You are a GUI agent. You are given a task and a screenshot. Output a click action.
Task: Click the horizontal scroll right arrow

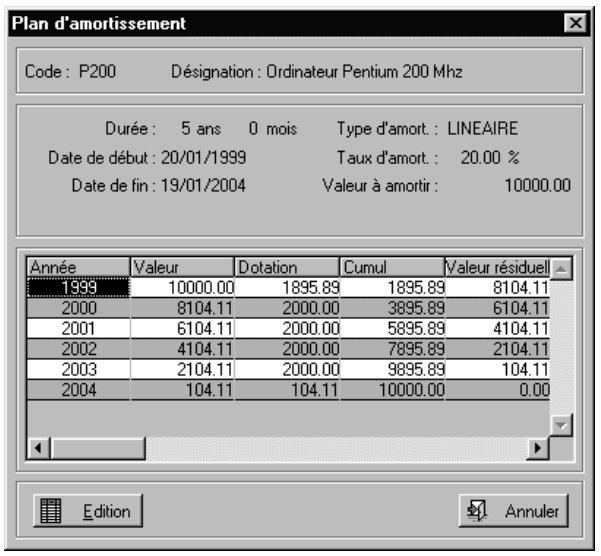(538, 448)
